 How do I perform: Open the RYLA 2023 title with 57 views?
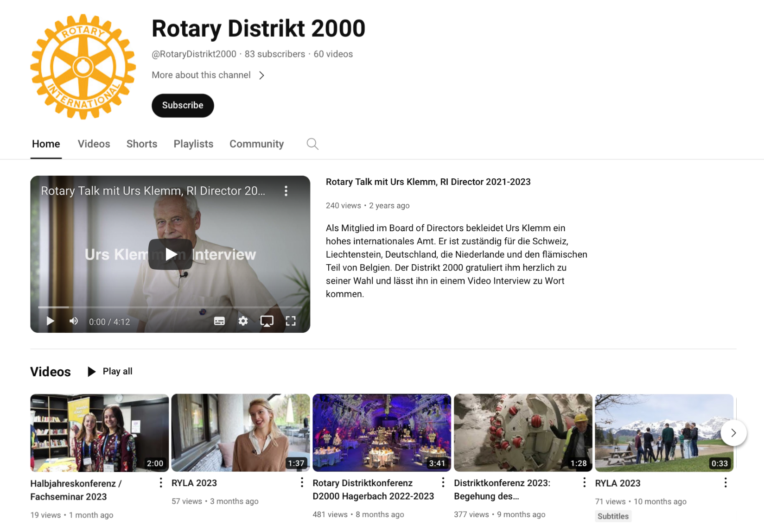click(x=194, y=483)
